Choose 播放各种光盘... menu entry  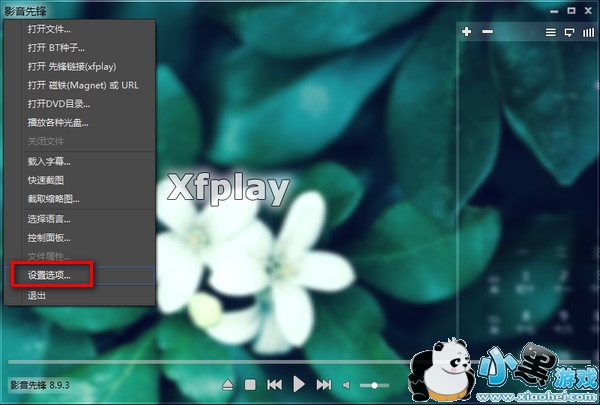click(80, 122)
